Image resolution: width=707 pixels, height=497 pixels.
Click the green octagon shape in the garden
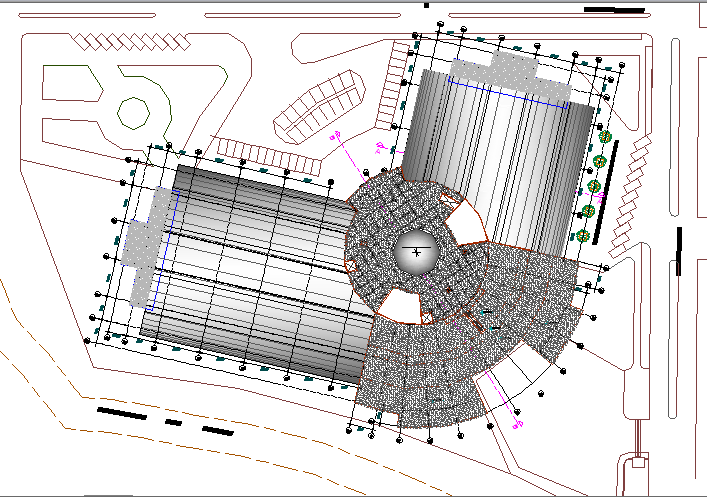[x=133, y=113]
